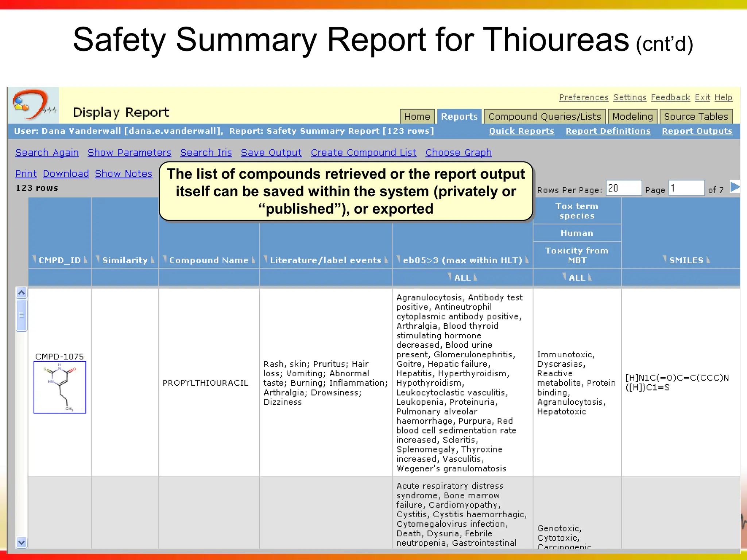Click sort arrow right of eb05>3 header
Image resolution: width=747 pixels, height=560 pixels.
click(527, 260)
